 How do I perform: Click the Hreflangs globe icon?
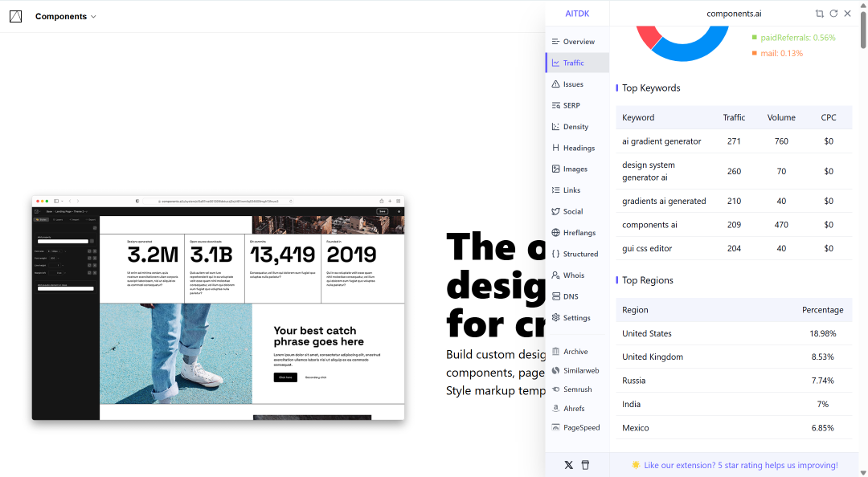click(556, 232)
